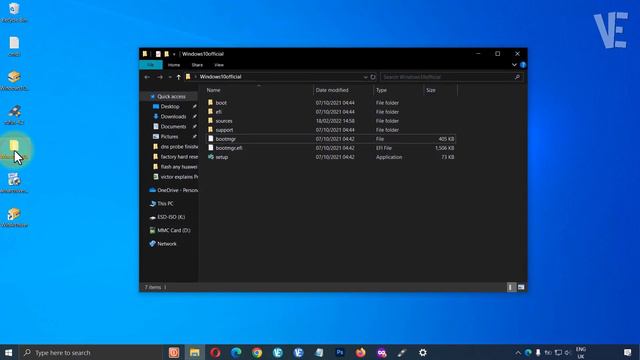Click the Type here to search box
This screenshot has height=360, width=640.
[91, 353]
